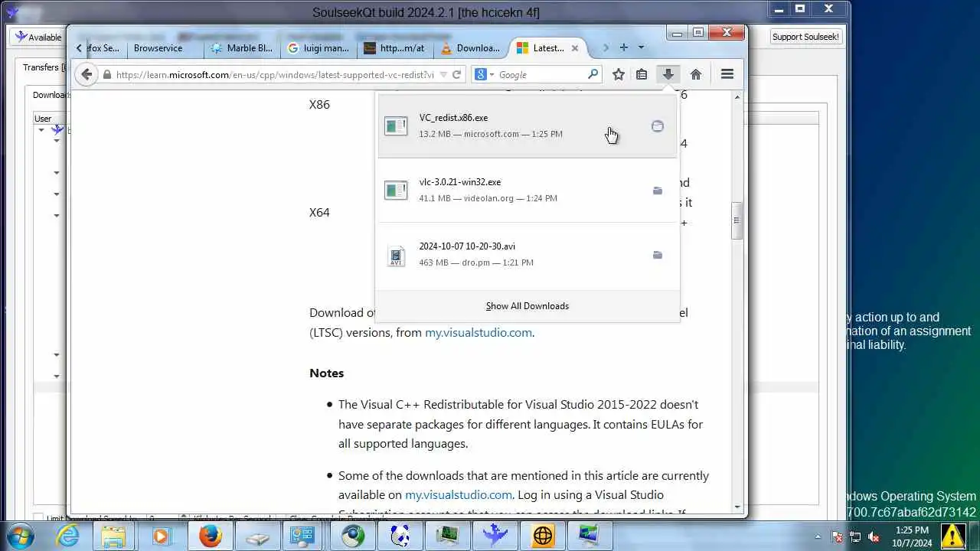Viewport: 980px width, 551px height.
Task: Click the magnifier search go icon
Action: tap(593, 74)
